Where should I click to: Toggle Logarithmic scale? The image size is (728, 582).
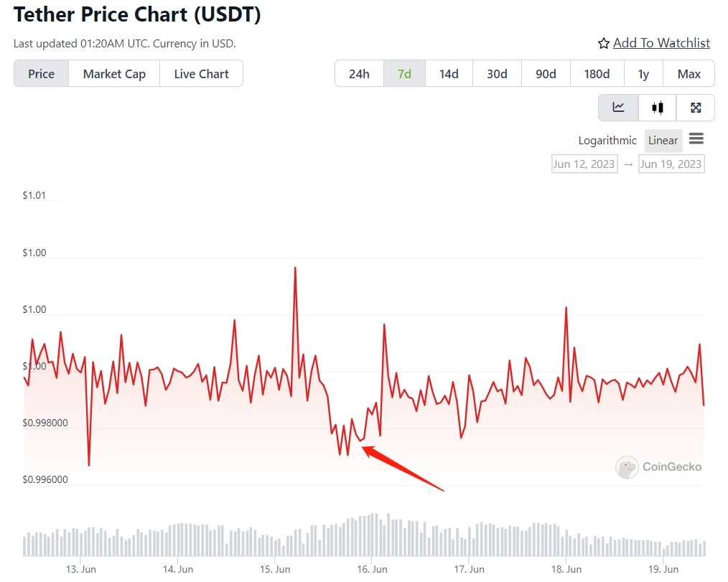pos(607,141)
